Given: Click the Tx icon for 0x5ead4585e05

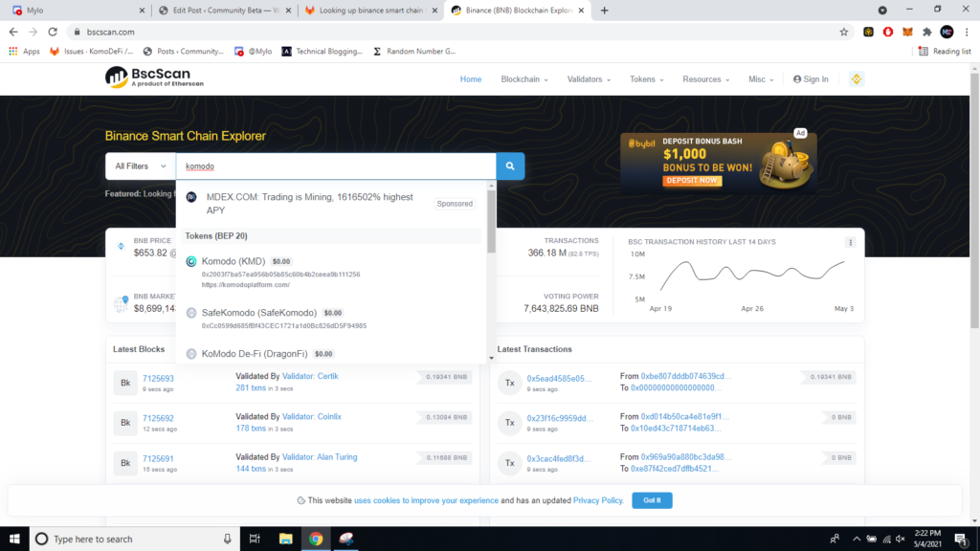Looking at the screenshot, I should point(509,383).
